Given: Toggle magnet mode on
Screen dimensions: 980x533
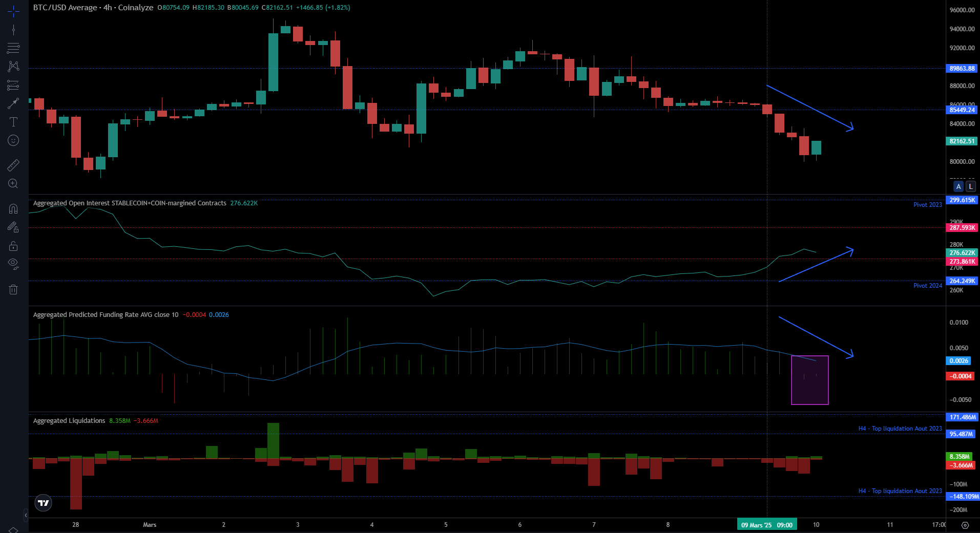Looking at the screenshot, I should (x=13, y=208).
